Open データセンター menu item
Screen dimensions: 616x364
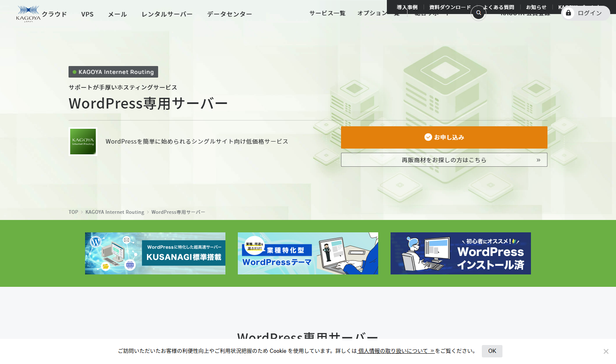pyautogui.click(x=230, y=14)
